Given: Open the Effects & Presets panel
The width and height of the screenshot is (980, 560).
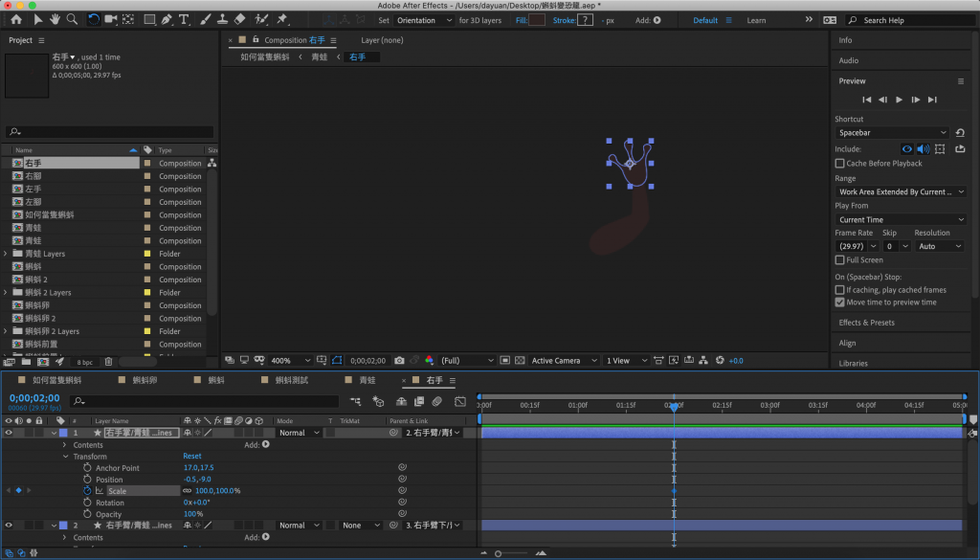Looking at the screenshot, I should [x=866, y=323].
